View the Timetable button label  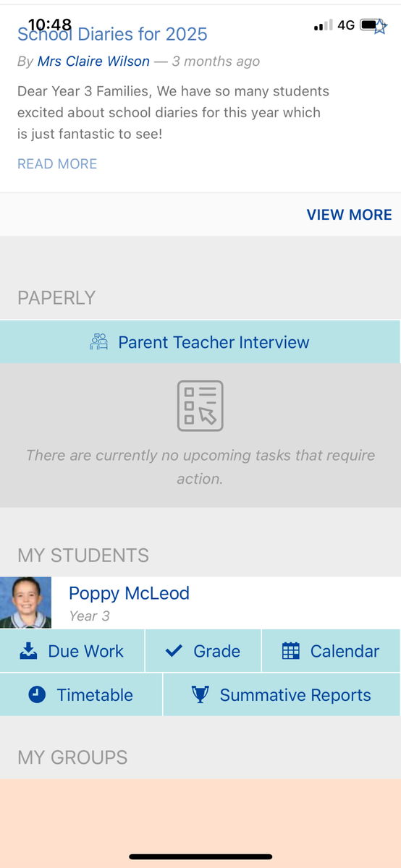coord(95,695)
